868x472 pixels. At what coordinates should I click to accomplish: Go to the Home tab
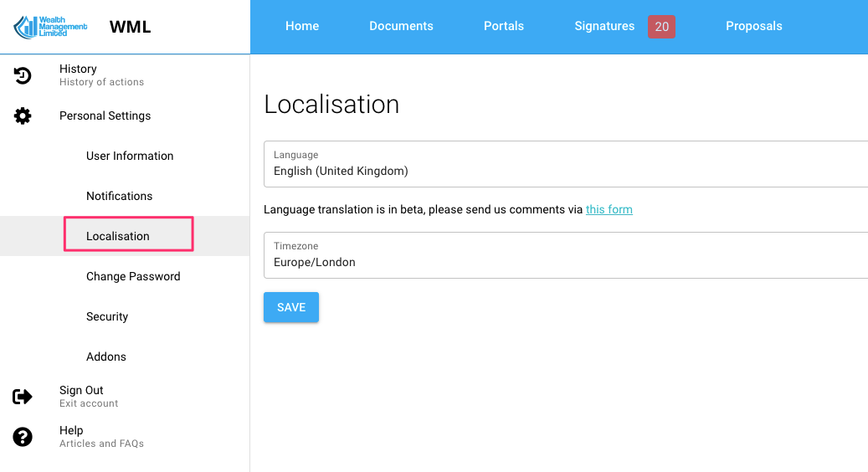(302, 27)
